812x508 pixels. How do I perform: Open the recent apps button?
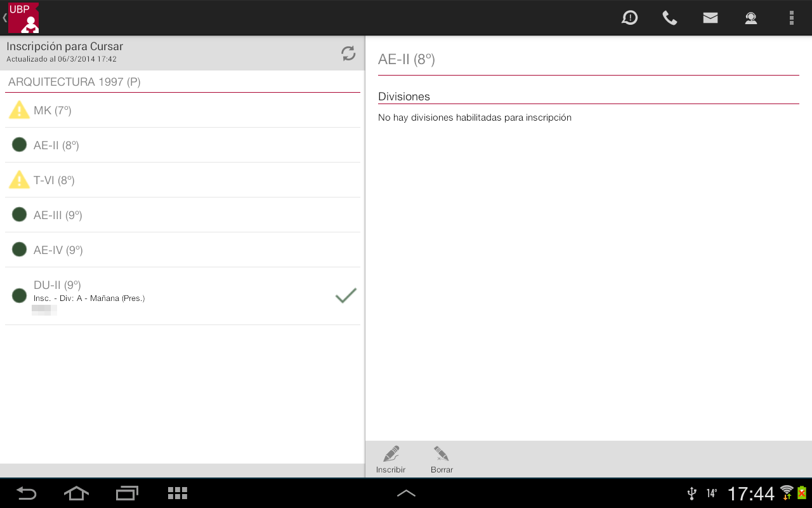tap(127, 493)
